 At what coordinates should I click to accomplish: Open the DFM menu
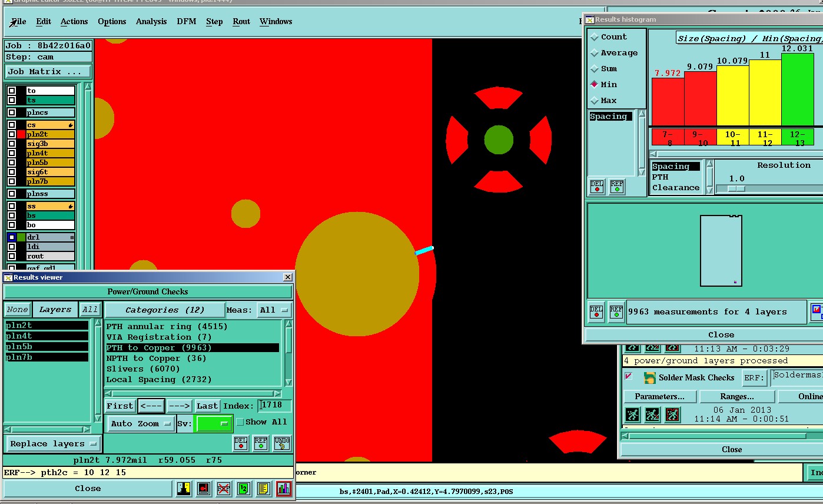pyautogui.click(x=187, y=22)
